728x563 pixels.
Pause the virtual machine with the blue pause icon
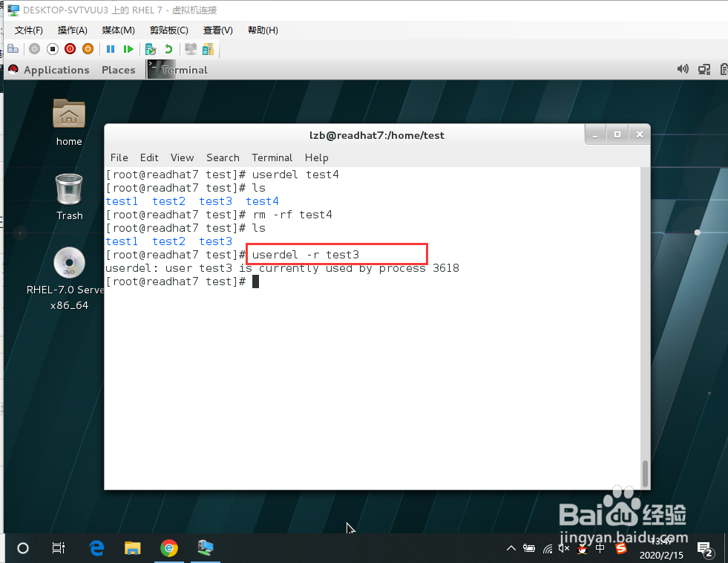pos(111,49)
